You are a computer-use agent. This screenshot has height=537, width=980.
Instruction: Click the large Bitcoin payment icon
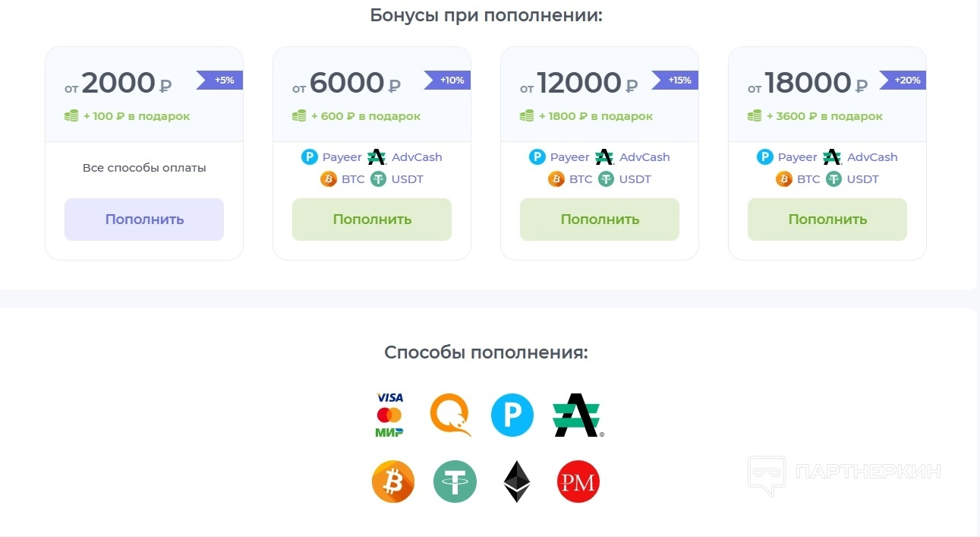pos(393,482)
